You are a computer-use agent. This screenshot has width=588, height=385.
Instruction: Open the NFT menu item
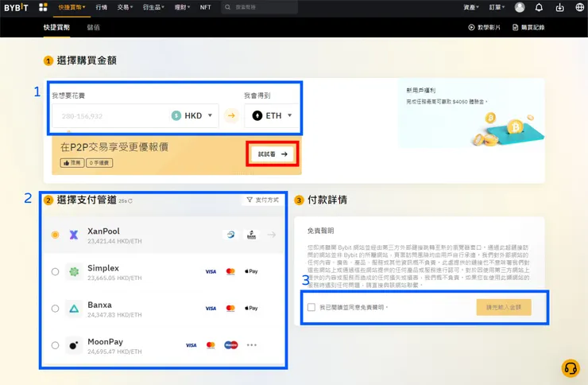point(206,7)
